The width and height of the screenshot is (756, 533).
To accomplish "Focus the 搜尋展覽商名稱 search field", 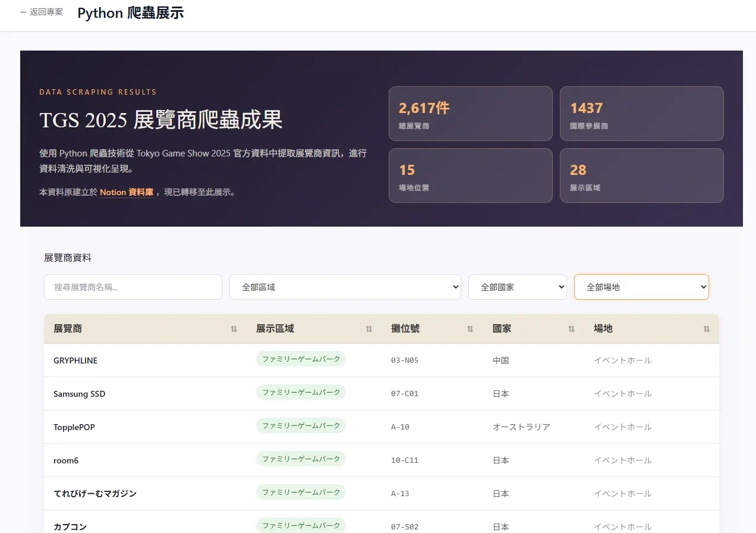I will (133, 287).
